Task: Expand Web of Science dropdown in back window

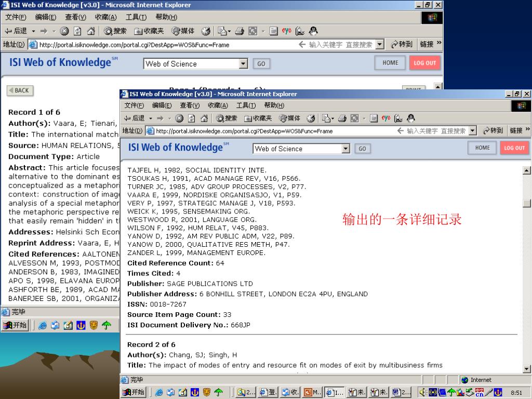Action: click(243, 64)
